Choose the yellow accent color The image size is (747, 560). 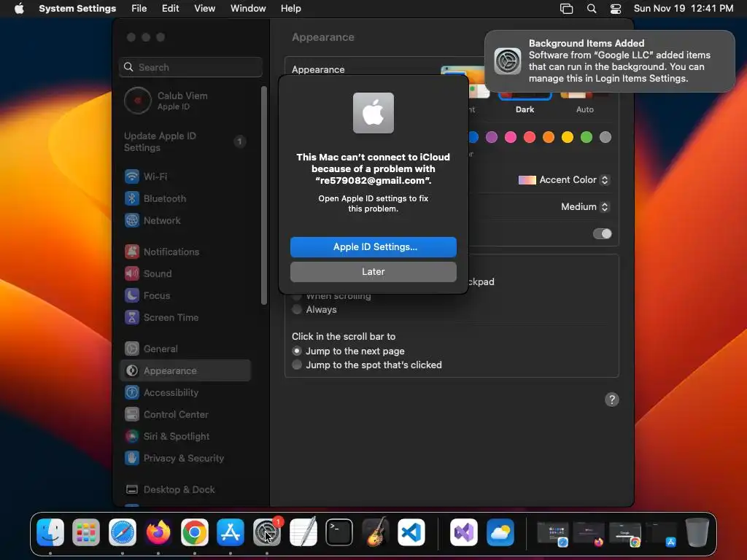568,137
